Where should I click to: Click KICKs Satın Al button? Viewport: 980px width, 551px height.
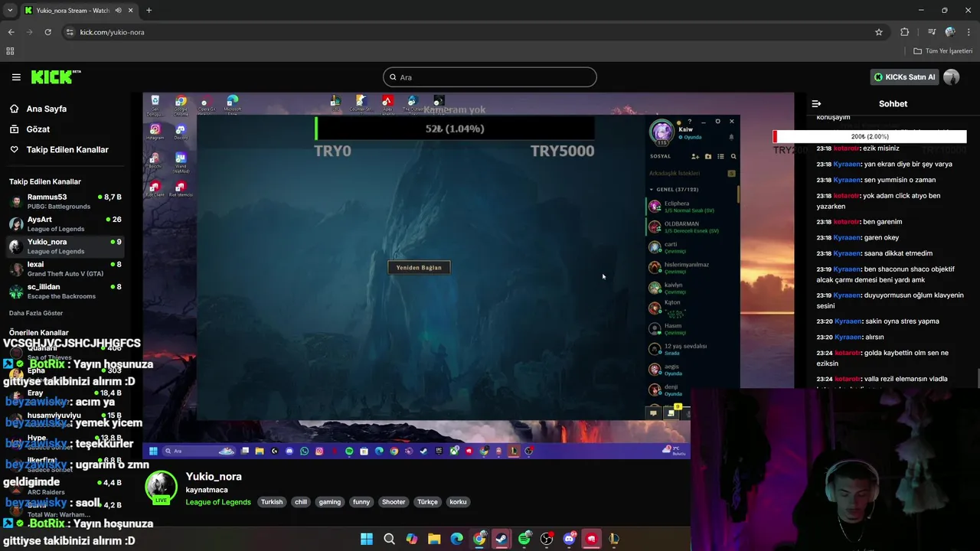coord(904,77)
